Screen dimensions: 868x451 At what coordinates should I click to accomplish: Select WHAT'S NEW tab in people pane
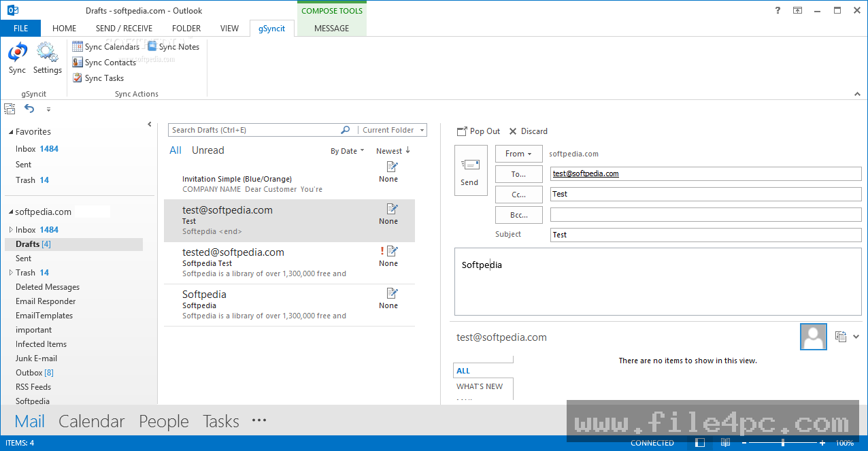480,386
